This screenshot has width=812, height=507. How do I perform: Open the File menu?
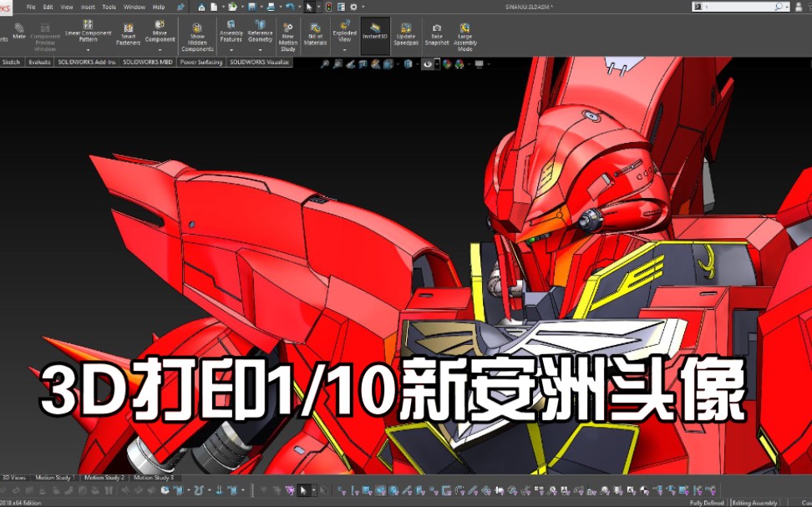click(x=31, y=8)
